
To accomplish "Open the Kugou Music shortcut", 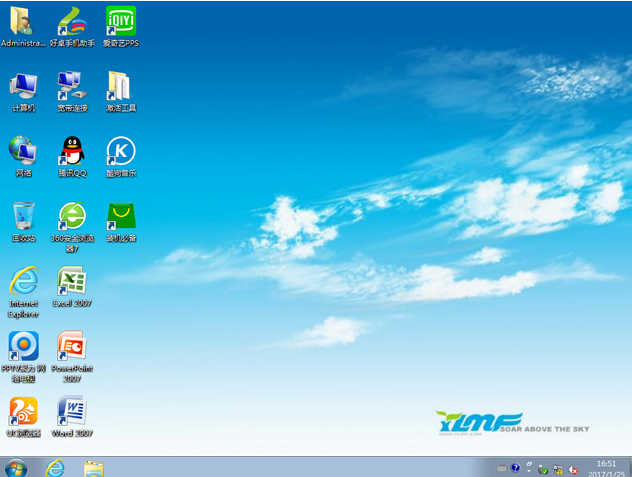I will [x=121, y=151].
